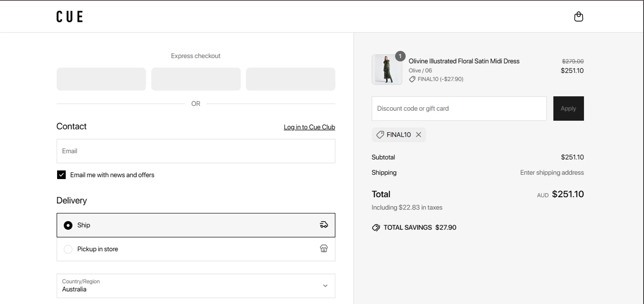Click the middle express checkout button

tap(196, 79)
